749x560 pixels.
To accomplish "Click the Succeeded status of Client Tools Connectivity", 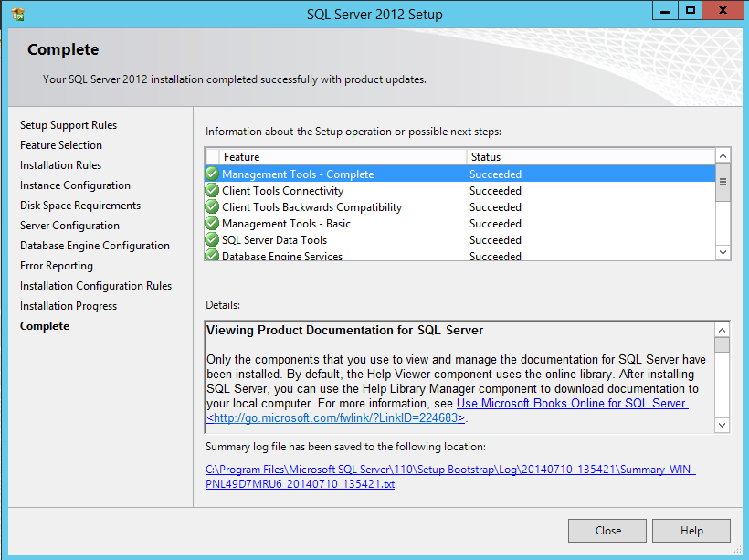I will 495,191.
